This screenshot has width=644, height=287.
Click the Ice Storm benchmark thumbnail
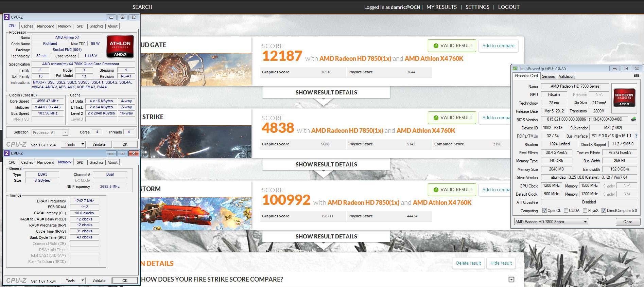tap(196, 213)
